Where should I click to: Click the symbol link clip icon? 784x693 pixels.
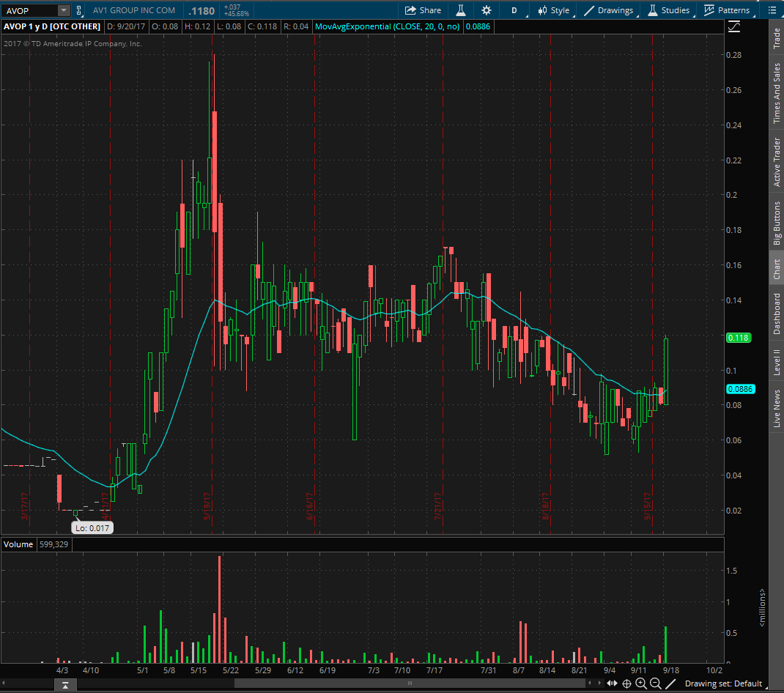pos(79,11)
